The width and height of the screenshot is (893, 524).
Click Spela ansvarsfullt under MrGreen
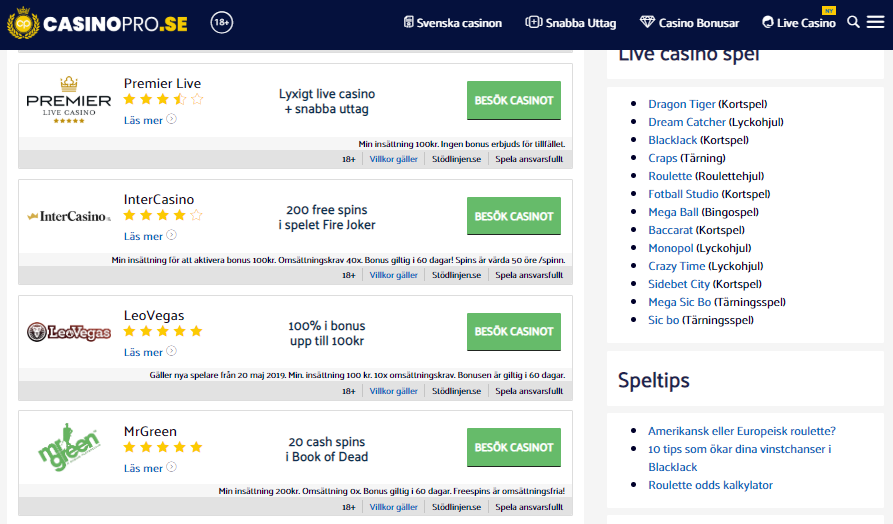[529, 507]
